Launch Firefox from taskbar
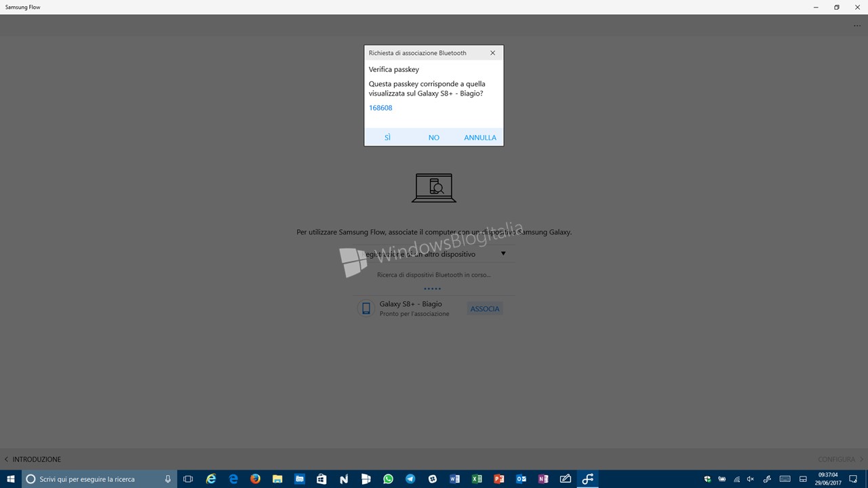Screen dimensions: 868x488 pos(255,479)
